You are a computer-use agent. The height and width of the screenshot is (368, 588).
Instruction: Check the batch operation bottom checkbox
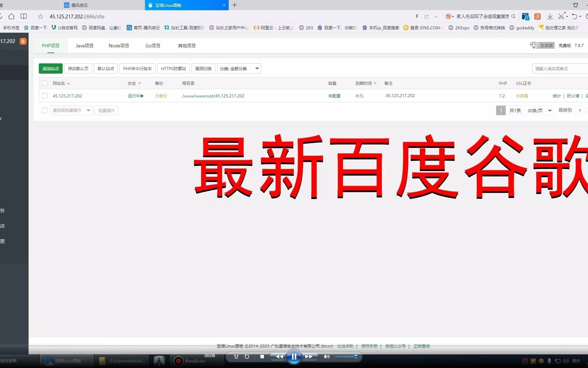click(45, 110)
